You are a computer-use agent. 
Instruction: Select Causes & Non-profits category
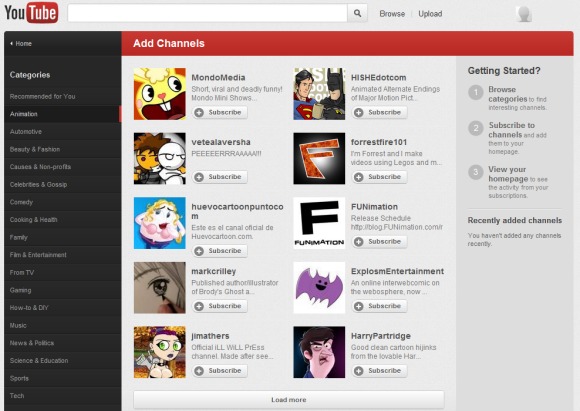click(x=63, y=167)
